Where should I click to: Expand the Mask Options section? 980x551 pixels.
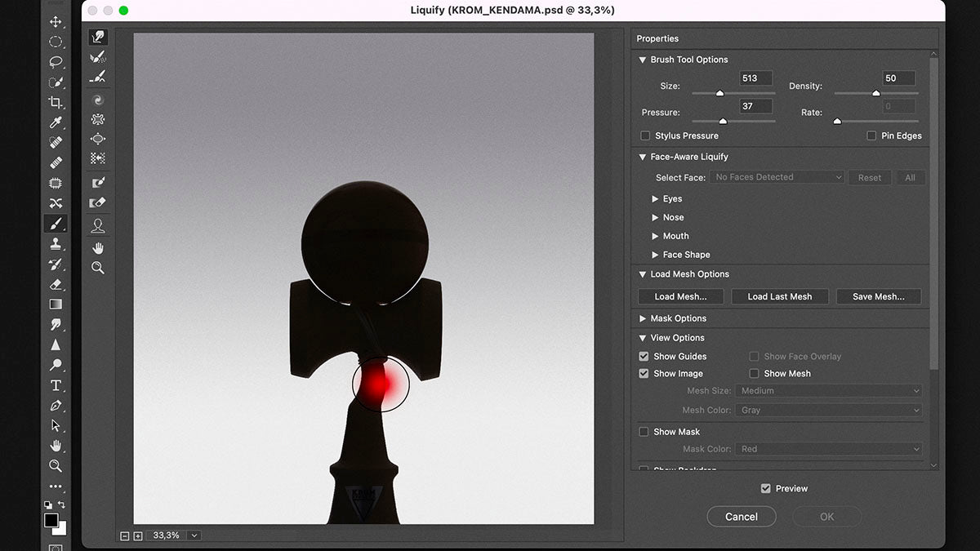643,318
